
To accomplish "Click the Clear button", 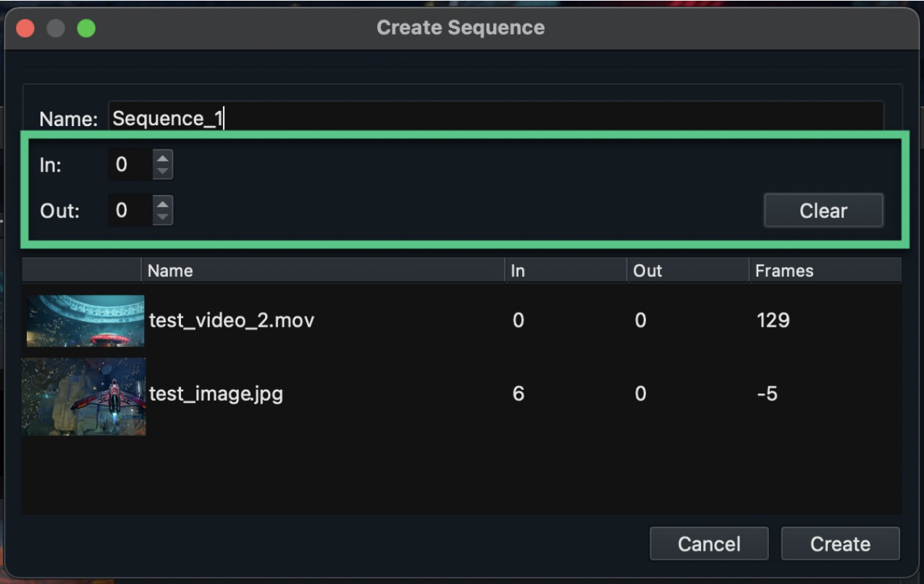I will (823, 211).
